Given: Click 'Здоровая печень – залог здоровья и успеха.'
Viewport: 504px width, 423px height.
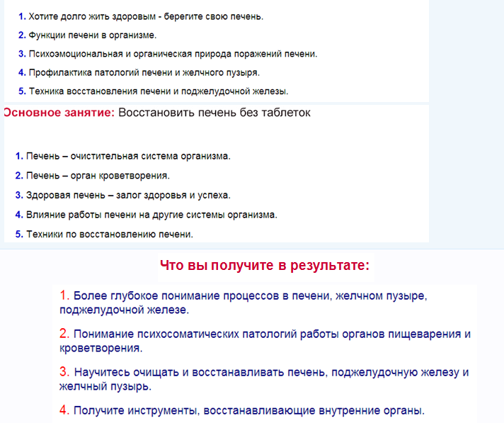Looking at the screenshot, I should pos(128,196).
